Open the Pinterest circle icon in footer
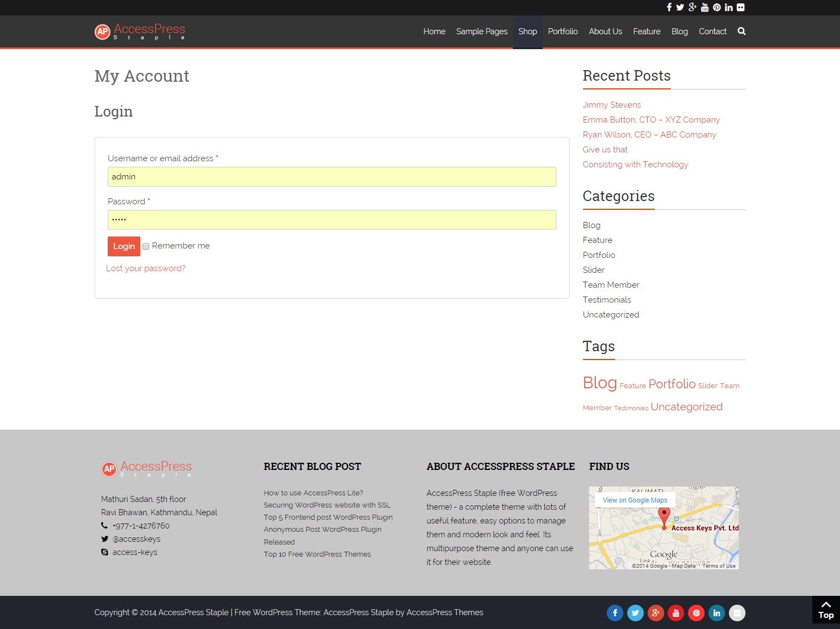Viewport: 840px width, 629px height. click(696, 612)
